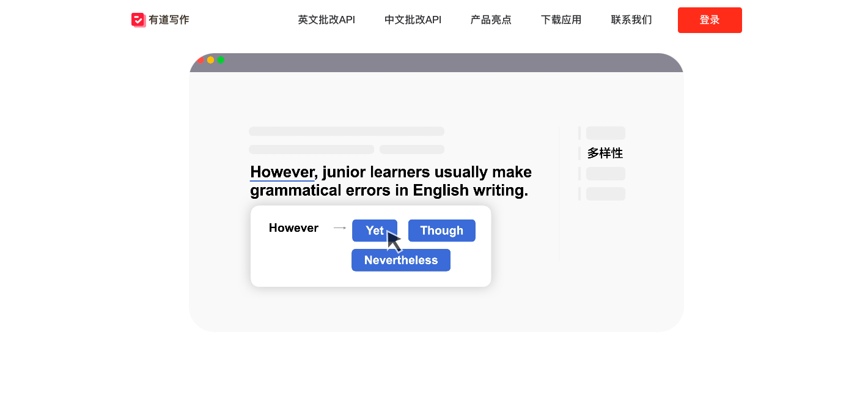Click the yellow dot in mock window bar
The image size is (868, 403).
210,60
